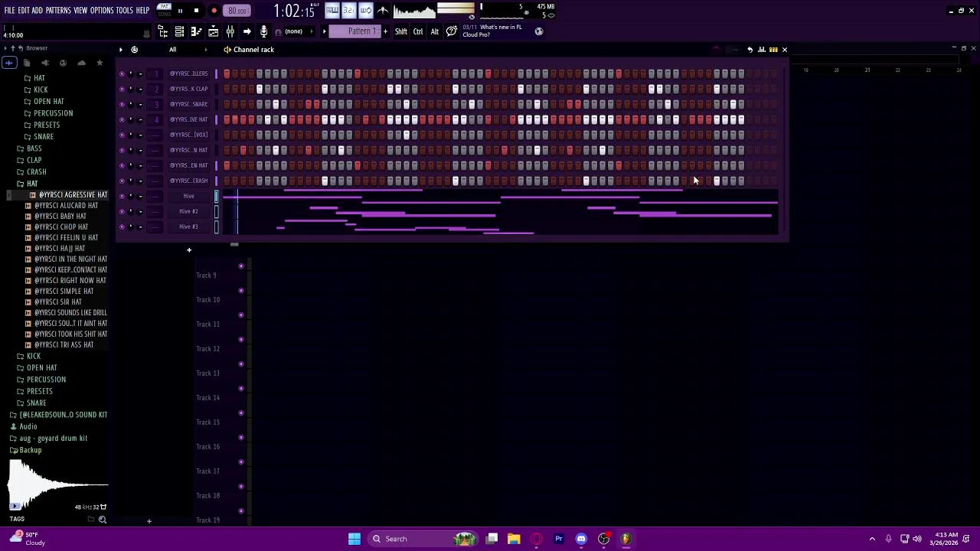Select the CRASH channel selector bar
Viewport: 980px width, 551px height.
tap(216, 181)
